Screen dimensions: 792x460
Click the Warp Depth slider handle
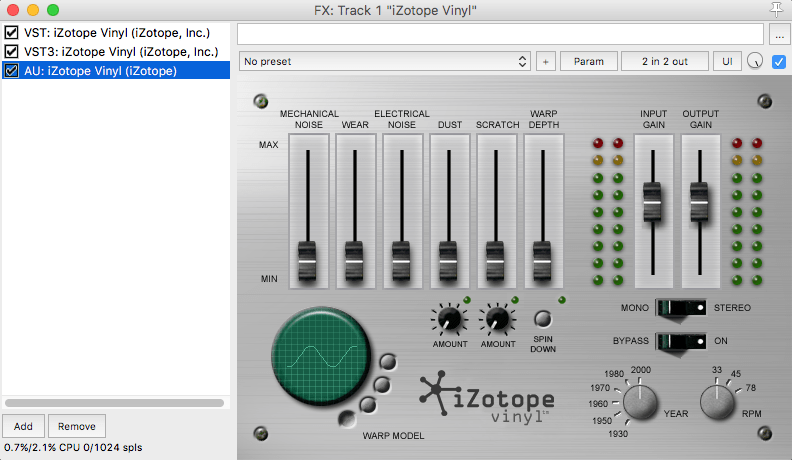click(542, 261)
